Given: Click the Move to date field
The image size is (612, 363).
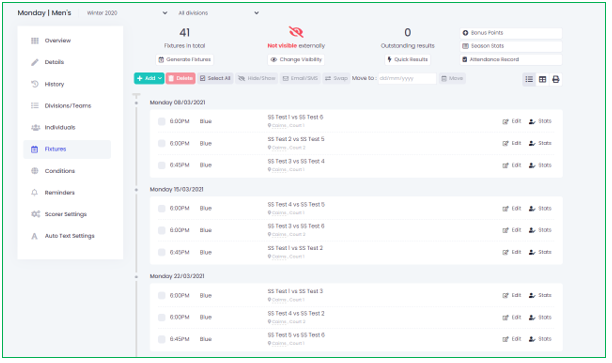Looking at the screenshot, I should (407, 78).
